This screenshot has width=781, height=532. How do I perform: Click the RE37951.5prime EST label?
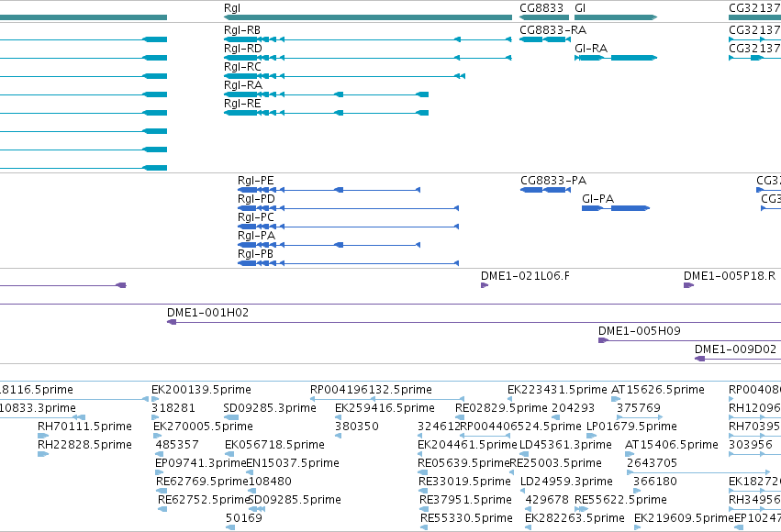tap(465, 500)
